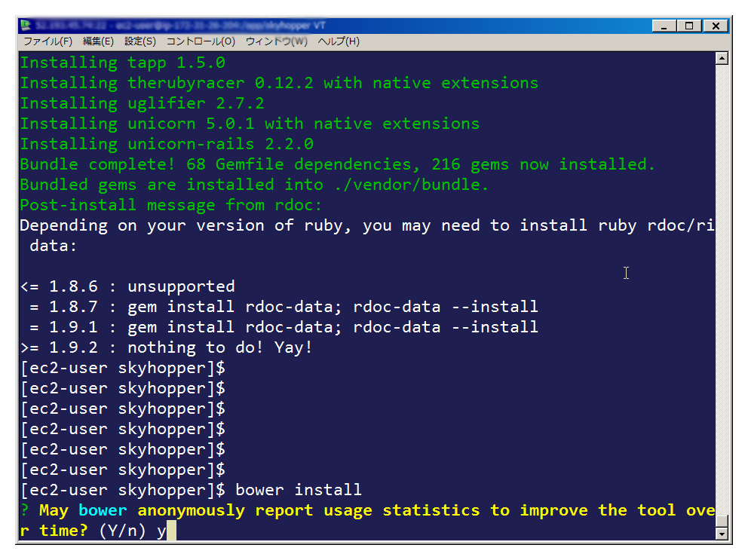Click 'Post-install message from rdoc:' line

point(171,206)
